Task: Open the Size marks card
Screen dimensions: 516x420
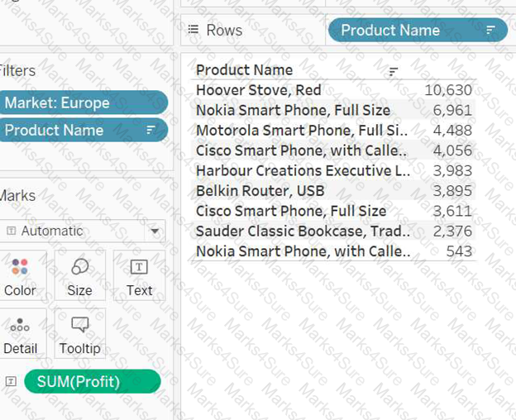Action: pyautogui.click(x=79, y=276)
